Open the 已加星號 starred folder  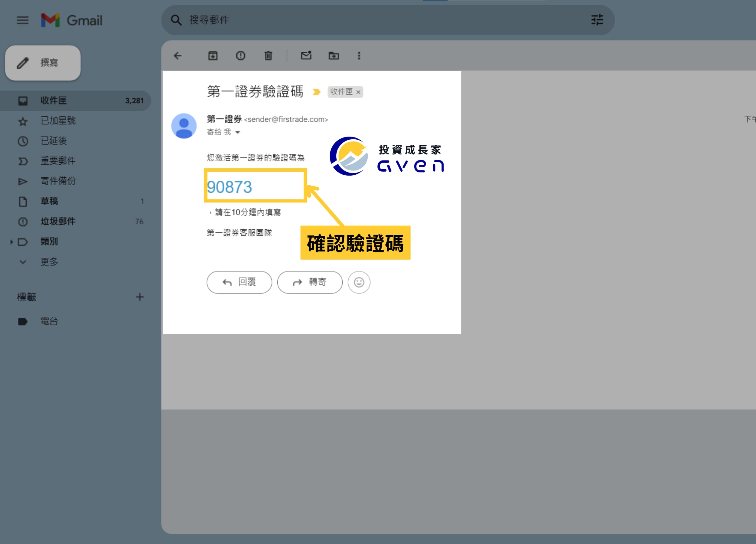(x=75, y=121)
